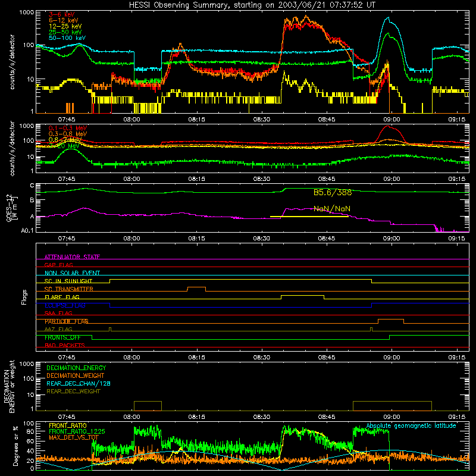The height and width of the screenshot is (476, 476).
Task: Select the BAD_PACKETS flag label
Action: pyautogui.click(x=65, y=346)
